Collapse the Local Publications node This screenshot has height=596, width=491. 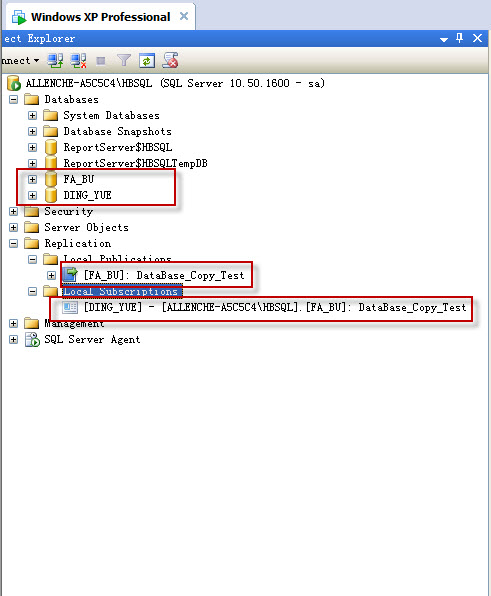click(x=33, y=259)
